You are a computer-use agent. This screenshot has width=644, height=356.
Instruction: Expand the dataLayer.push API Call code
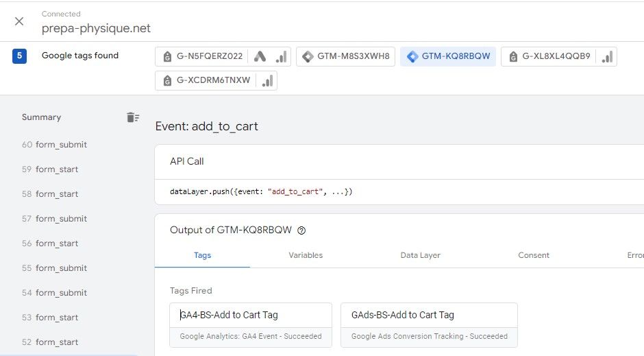(261, 191)
